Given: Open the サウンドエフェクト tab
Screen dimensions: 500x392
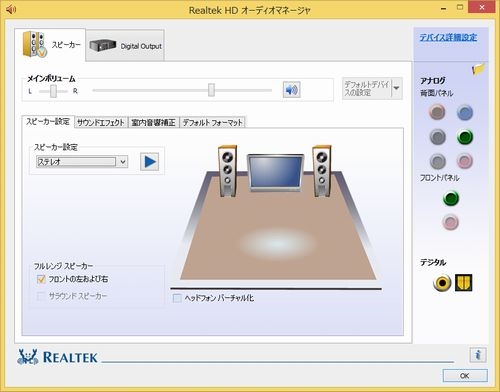Looking at the screenshot, I should (x=101, y=123).
